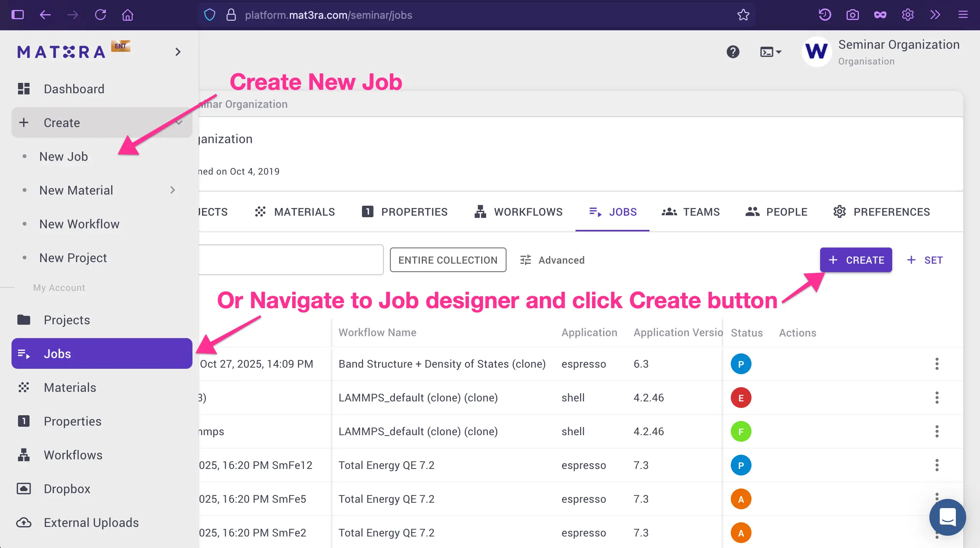980x548 pixels.
Task: Click the External Uploads cloud icon
Action: [x=24, y=522]
